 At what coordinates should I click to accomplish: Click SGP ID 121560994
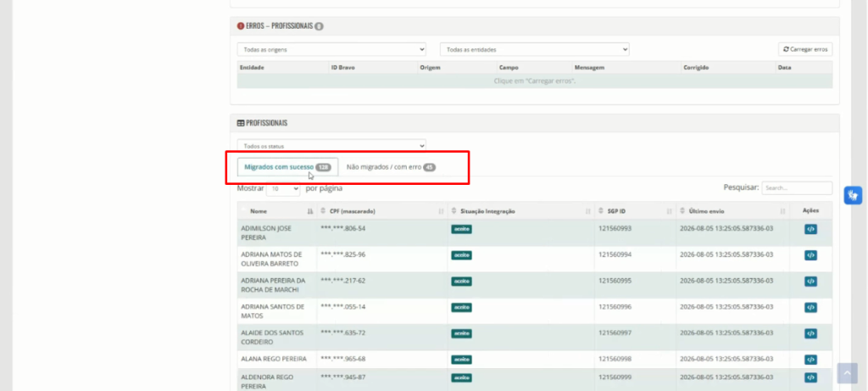click(615, 254)
